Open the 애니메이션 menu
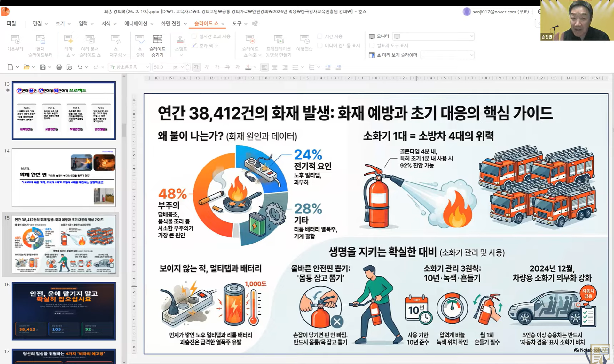This screenshot has width=614, height=364. (139, 23)
